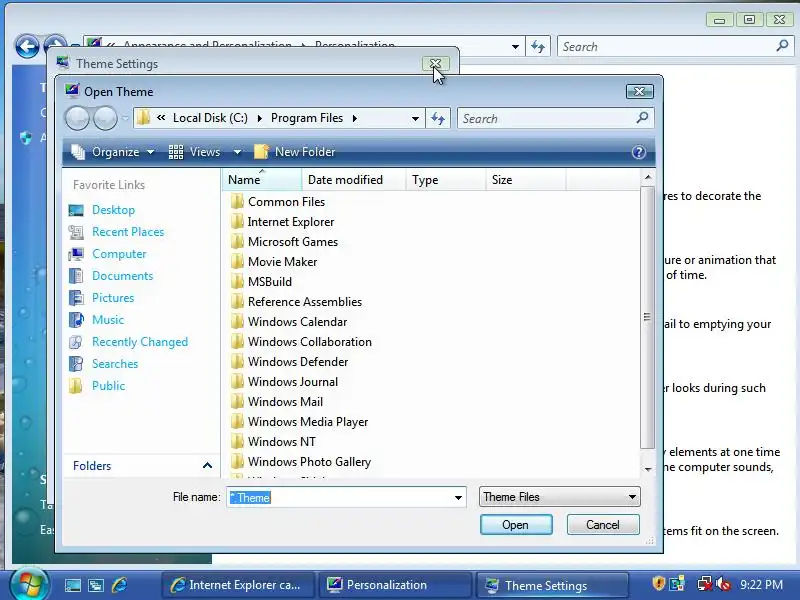Click the file list vertical scrollbar thumb
The image size is (800, 600).
tap(647, 317)
